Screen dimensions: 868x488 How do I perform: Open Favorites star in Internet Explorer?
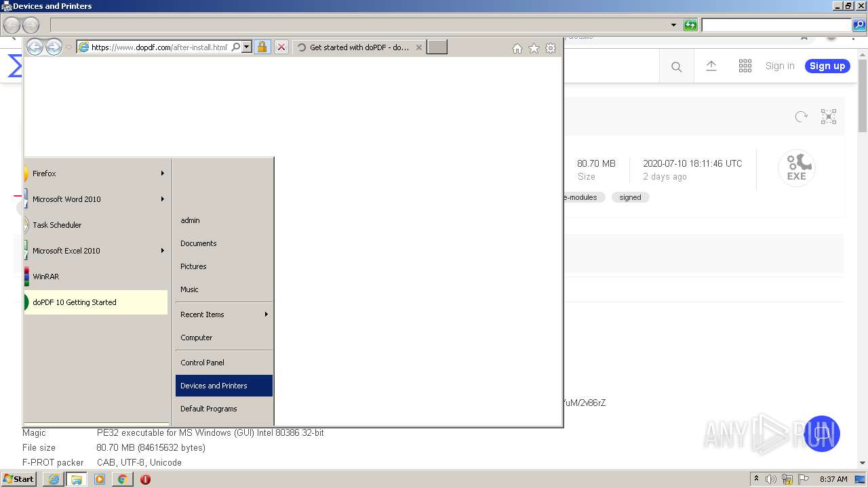[x=534, y=48]
